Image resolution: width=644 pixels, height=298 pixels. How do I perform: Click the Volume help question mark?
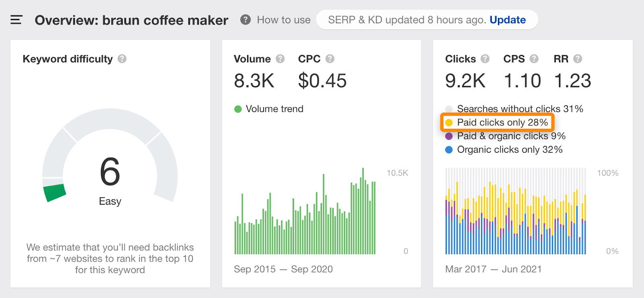280,59
